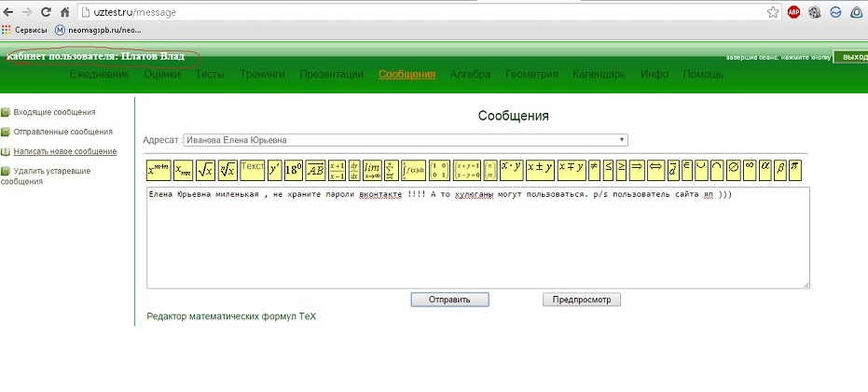Select the Сообщения menu item
This screenshot has height=392, width=868.
[x=406, y=75]
